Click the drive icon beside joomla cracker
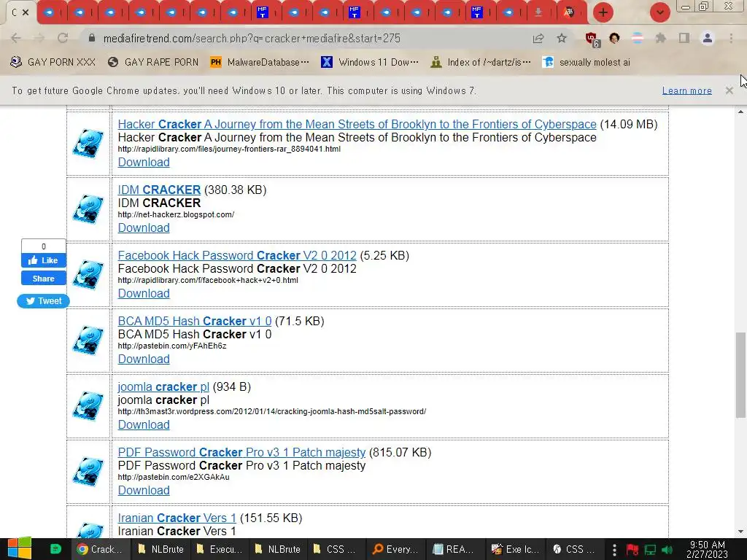Screen dimensions: 747x560 88,406
